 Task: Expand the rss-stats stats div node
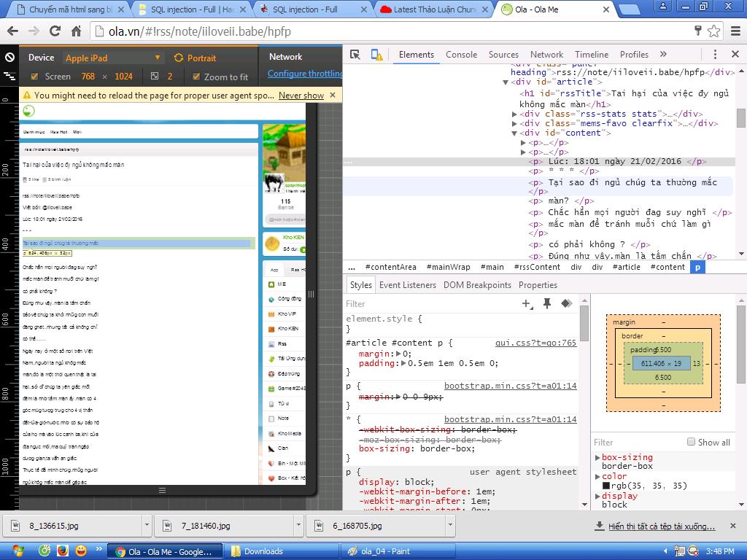(x=515, y=114)
